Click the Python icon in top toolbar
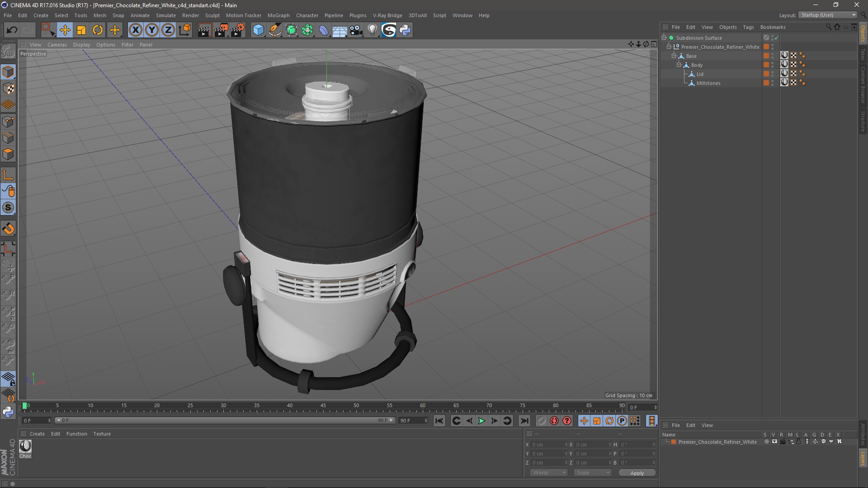Image resolution: width=868 pixels, height=488 pixels. (x=405, y=30)
